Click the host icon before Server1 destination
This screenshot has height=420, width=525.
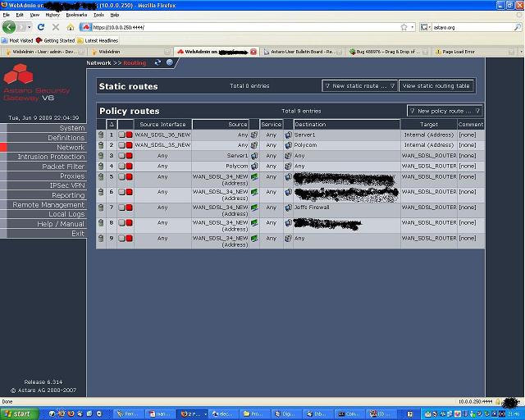click(288, 135)
